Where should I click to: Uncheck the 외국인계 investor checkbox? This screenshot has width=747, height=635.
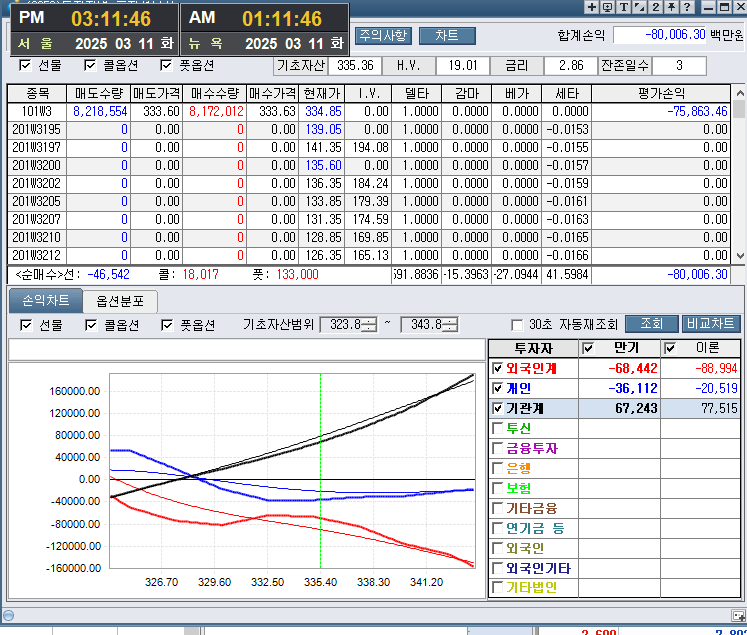coord(499,368)
